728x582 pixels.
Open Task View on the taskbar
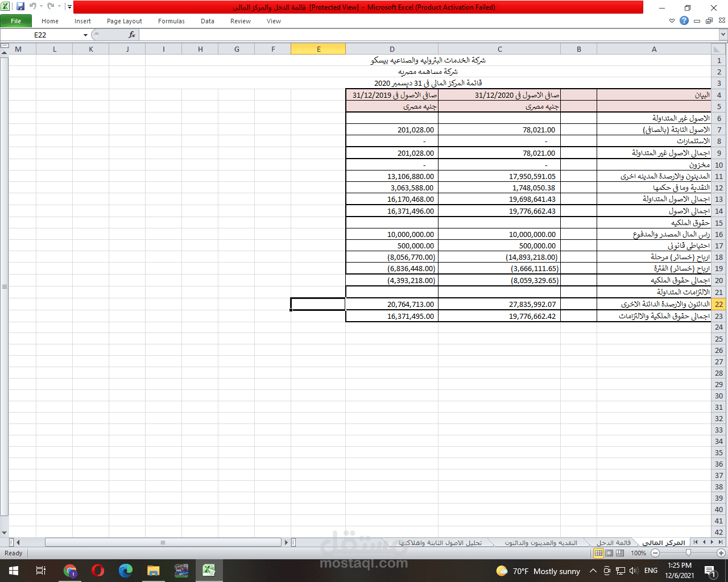[x=41, y=571]
